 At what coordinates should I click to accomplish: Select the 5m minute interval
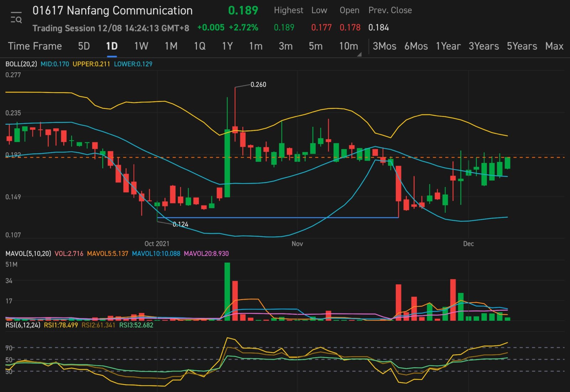[316, 46]
